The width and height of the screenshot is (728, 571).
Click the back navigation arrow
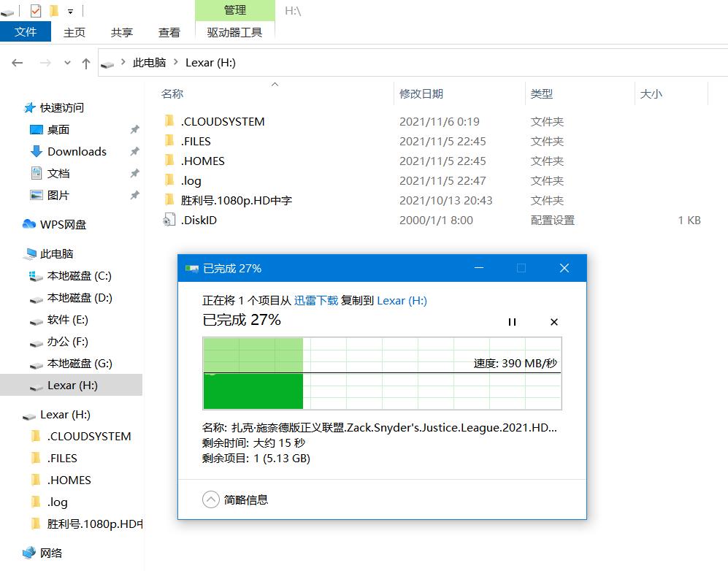pyautogui.click(x=18, y=63)
